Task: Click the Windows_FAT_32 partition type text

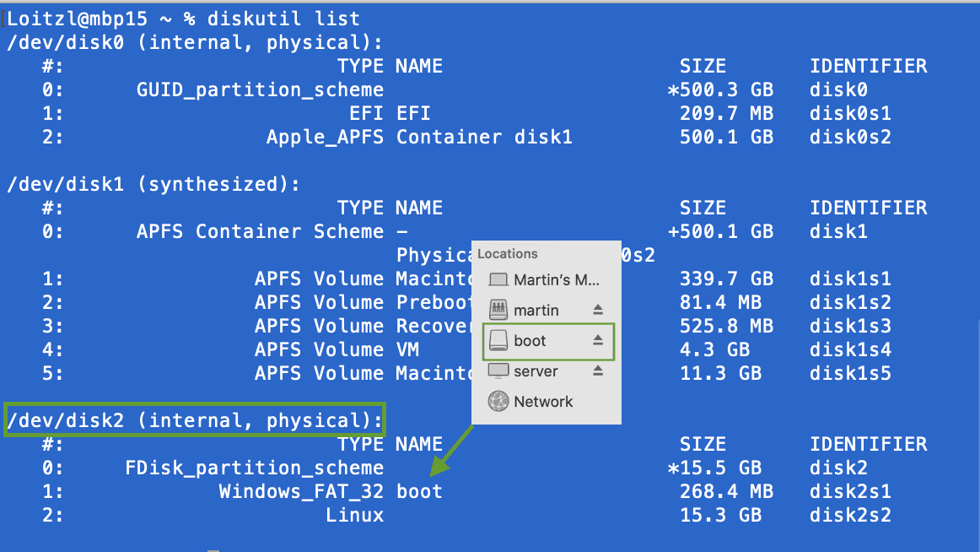Action: pos(301,491)
